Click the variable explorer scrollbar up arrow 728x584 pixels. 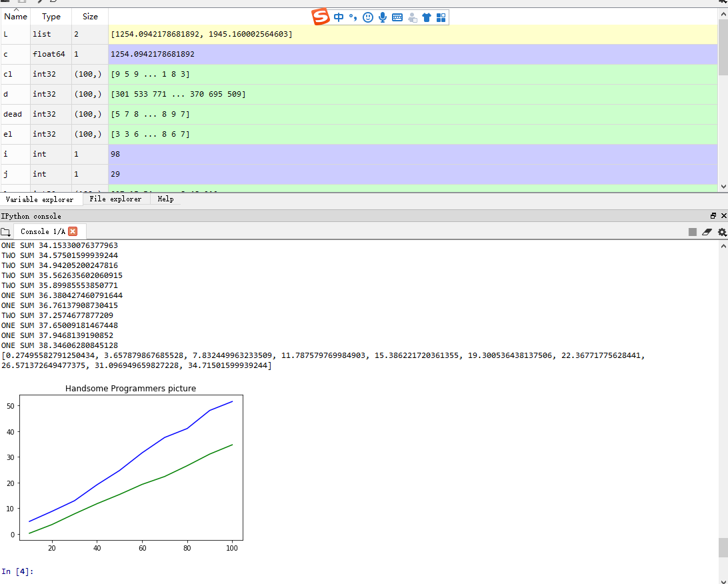pos(723,14)
